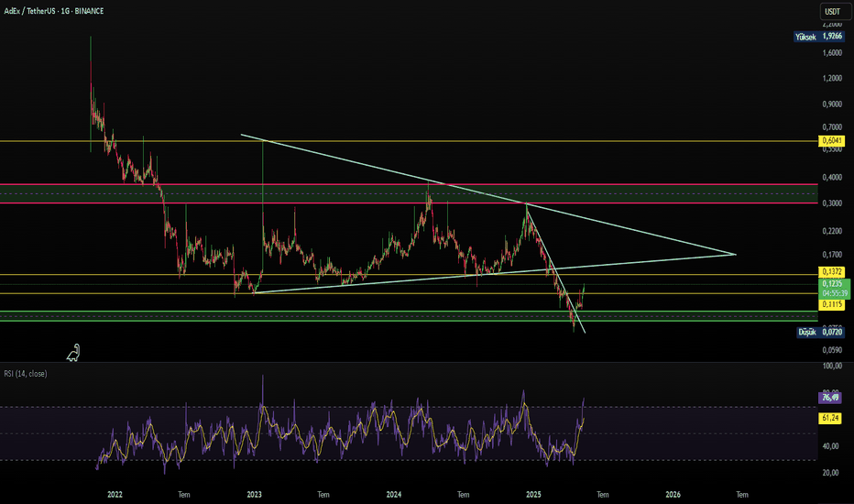Select the upper pink resistance zone line
The height and width of the screenshot is (504, 854).
pos(409,185)
